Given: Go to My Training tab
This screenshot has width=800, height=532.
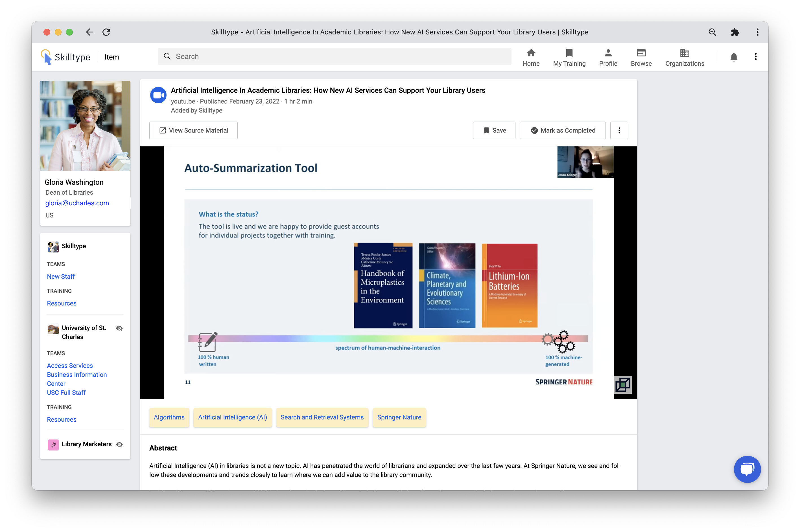Looking at the screenshot, I should 569,57.
